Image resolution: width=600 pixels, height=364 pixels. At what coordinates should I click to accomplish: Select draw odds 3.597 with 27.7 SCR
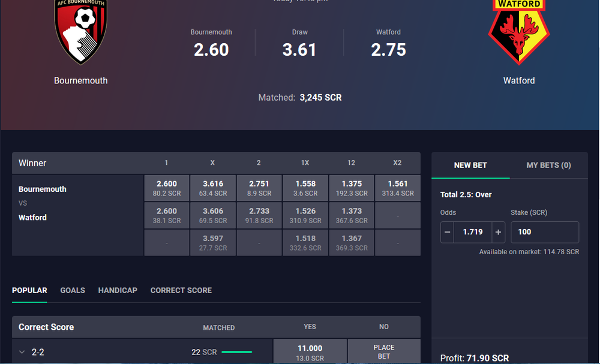click(x=213, y=242)
